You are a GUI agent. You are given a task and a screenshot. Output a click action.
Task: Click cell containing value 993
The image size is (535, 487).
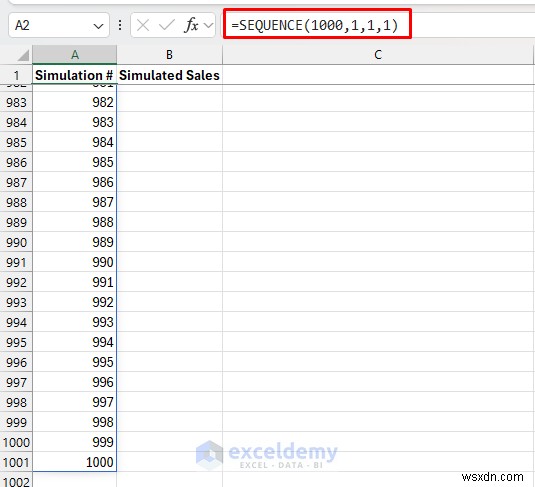click(75, 322)
